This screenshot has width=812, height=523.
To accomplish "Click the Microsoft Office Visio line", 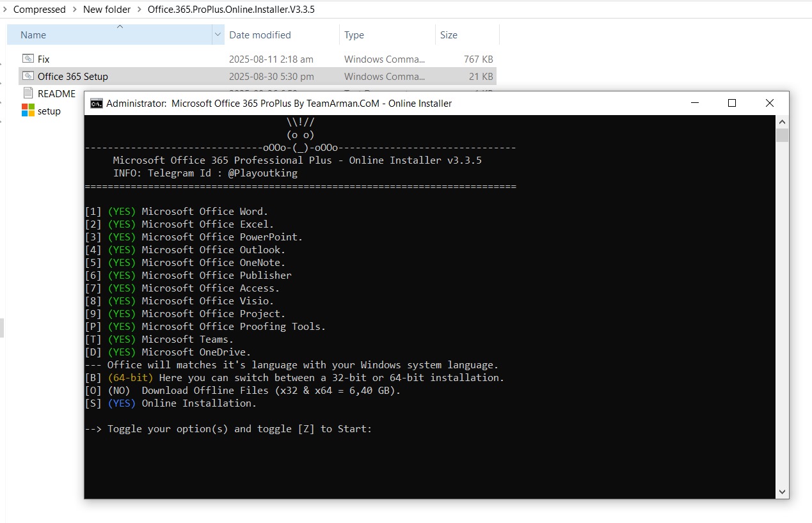I will pos(179,301).
